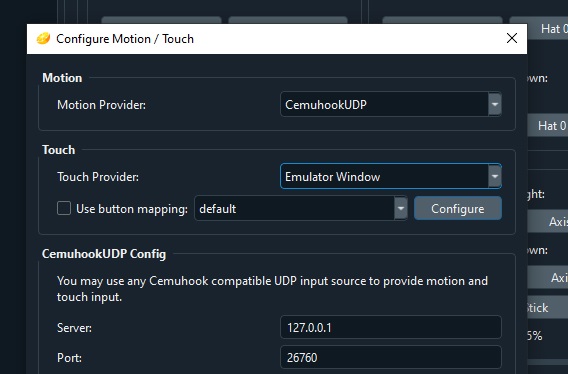This screenshot has width=568, height=374.
Task: Expand the button mapping dropdown set to default
Action: pos(301,208)
